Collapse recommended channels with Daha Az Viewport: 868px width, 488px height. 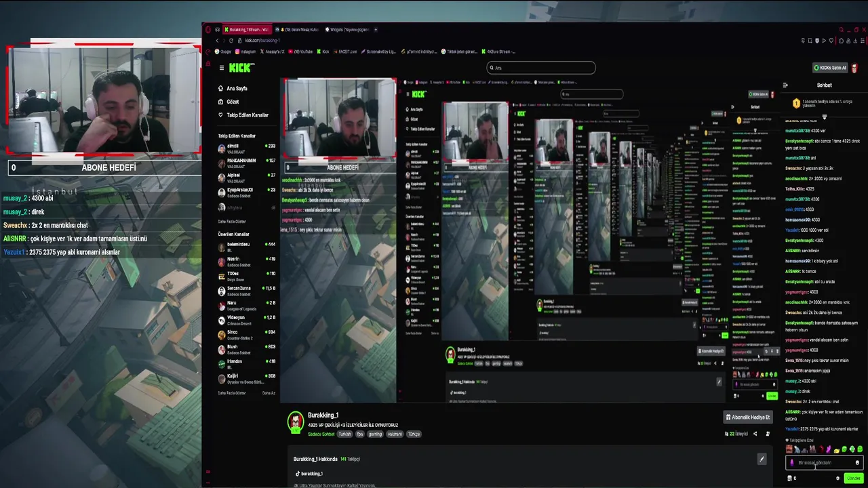click(269, 393)
